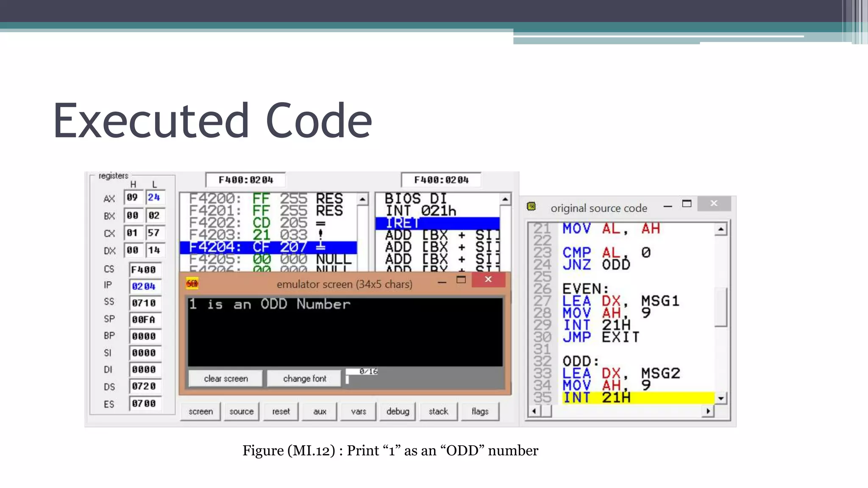Select source line LEA DX, MSG2
The image size is (868, 488).
coord(621,374)
